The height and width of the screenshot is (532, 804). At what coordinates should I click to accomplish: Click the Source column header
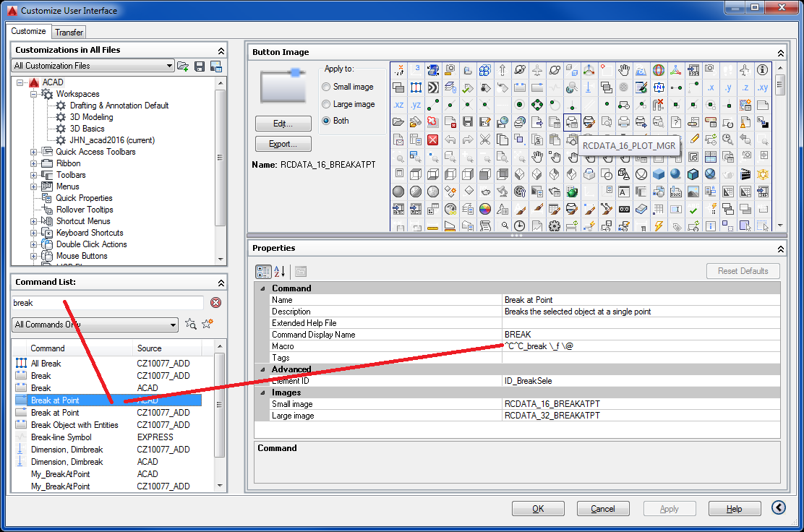pos(167,348)
